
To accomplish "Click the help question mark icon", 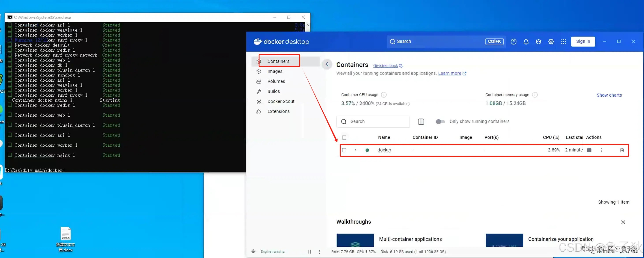I will (513, 41).
